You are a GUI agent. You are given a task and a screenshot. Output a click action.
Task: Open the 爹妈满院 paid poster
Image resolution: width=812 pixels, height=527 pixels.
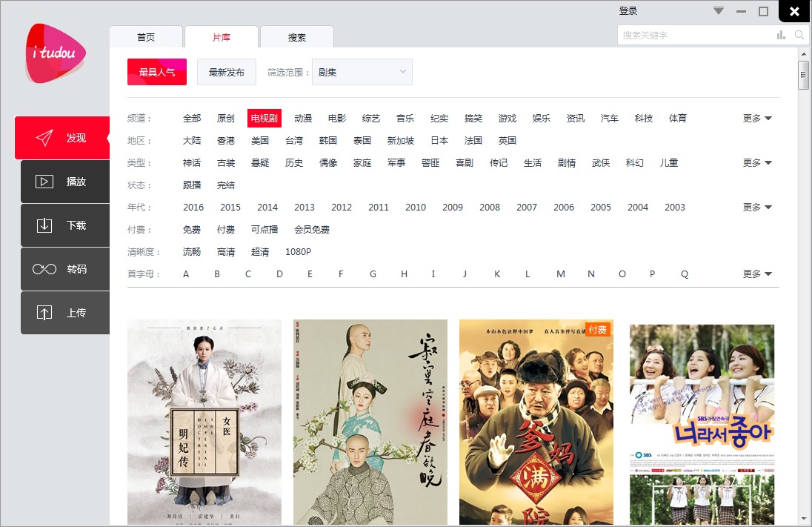pos(536,422)
